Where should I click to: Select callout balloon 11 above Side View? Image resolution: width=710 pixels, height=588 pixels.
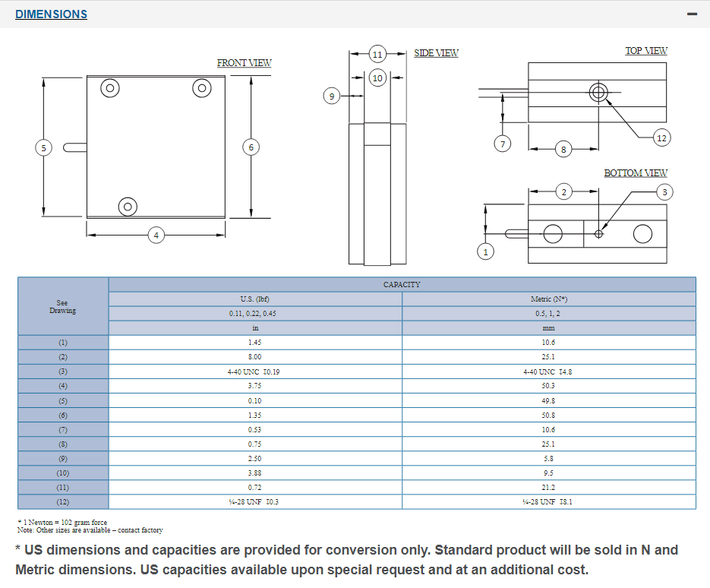[377, 54]
